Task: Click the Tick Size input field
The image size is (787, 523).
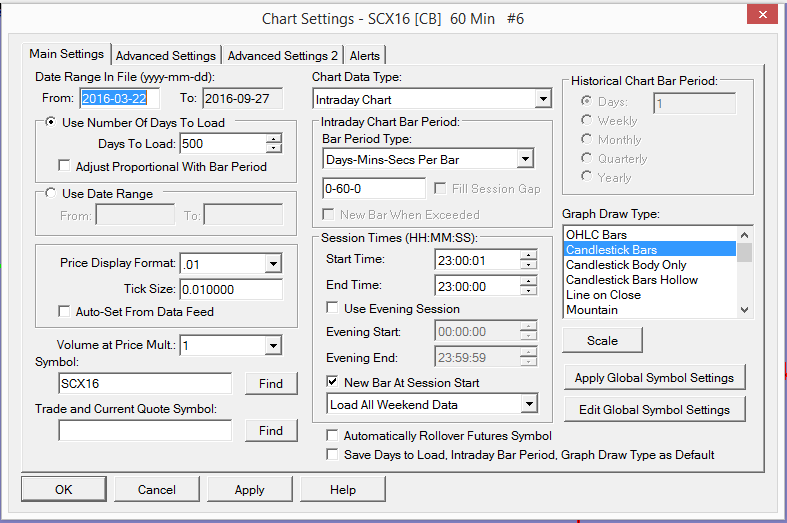Action: (231, 289)
